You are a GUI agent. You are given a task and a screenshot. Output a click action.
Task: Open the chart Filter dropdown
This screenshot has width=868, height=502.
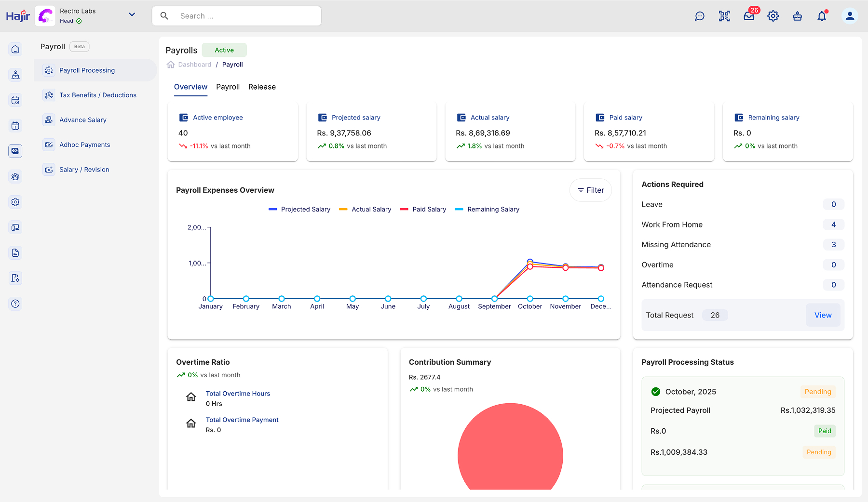(x=591, y=190)
